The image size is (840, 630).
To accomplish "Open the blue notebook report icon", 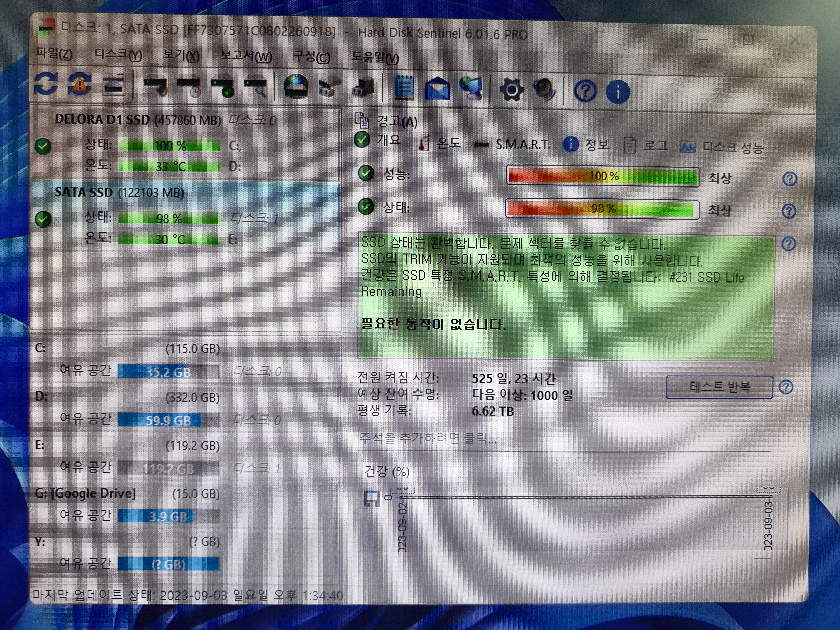I will click(x=404, y=88).
